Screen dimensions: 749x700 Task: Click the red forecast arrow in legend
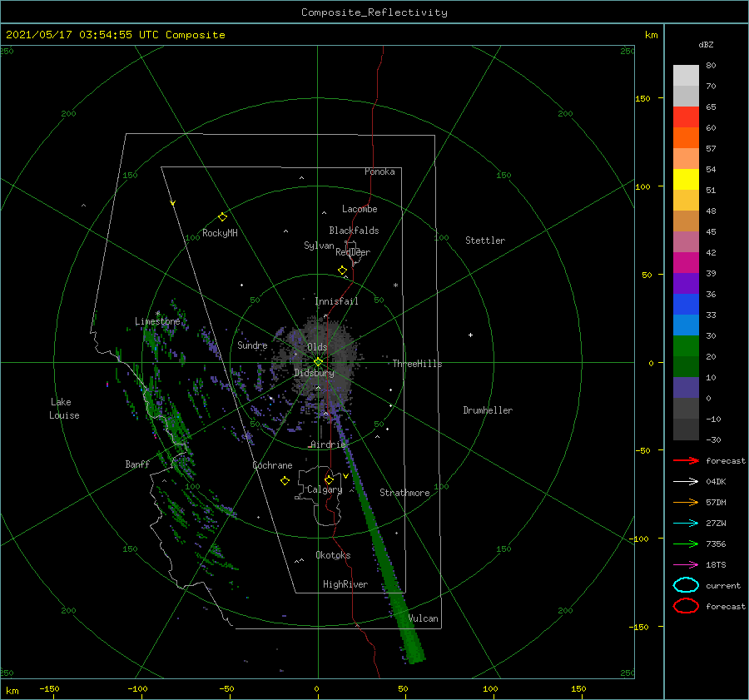[x=686, y=460]
